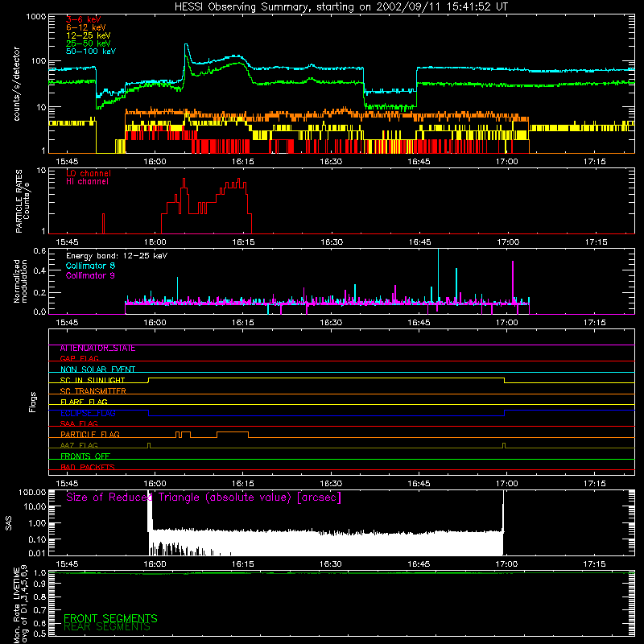Viewport: 644px width, 644px height.
Task: Click the BAD_PACKETS flag label
Action: [x=88, y=468]
